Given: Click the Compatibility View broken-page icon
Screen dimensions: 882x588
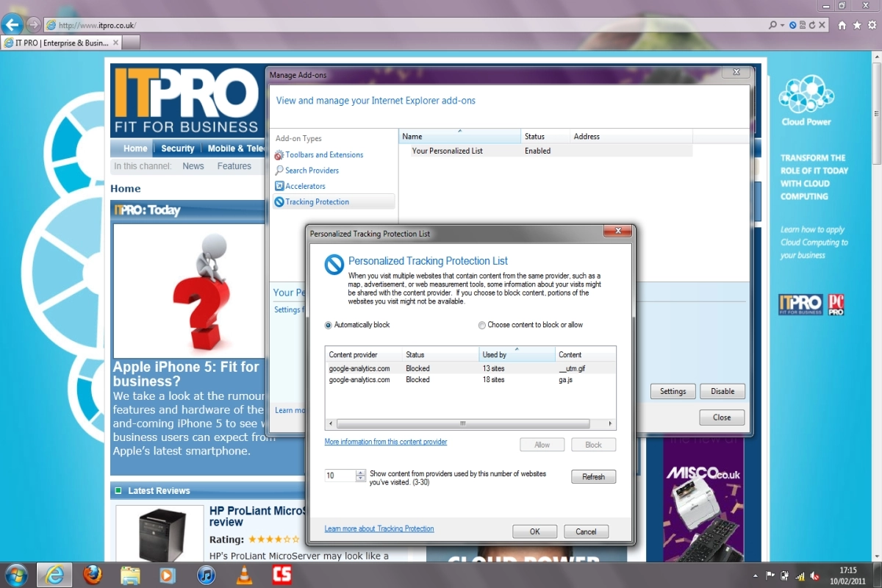Looking at the screenshot, I should click(x=803, y=25).
